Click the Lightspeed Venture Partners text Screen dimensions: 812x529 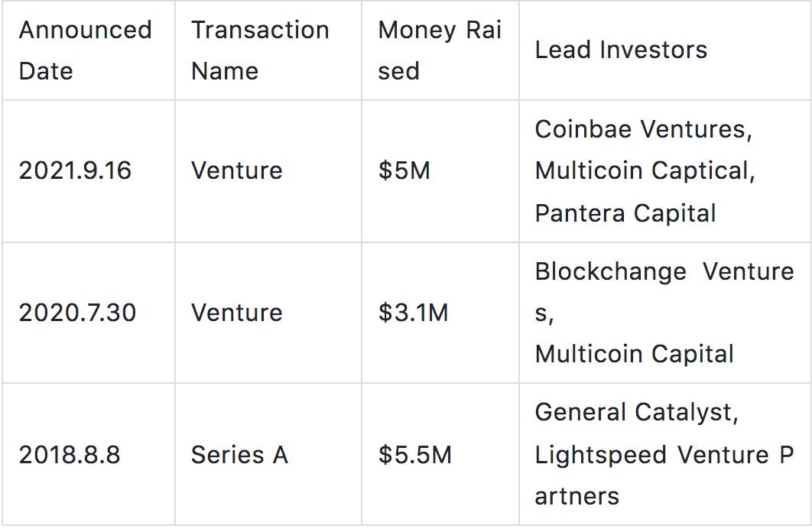[663, 456]
